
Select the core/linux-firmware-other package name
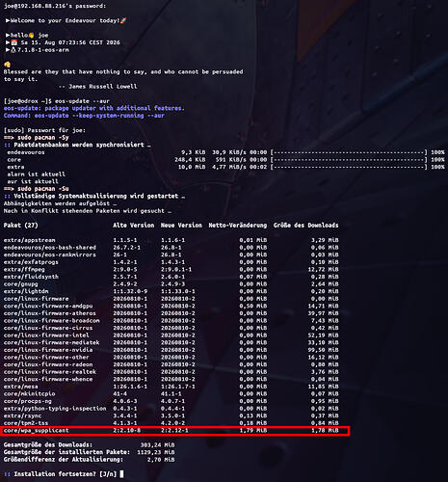pos(46,358)
